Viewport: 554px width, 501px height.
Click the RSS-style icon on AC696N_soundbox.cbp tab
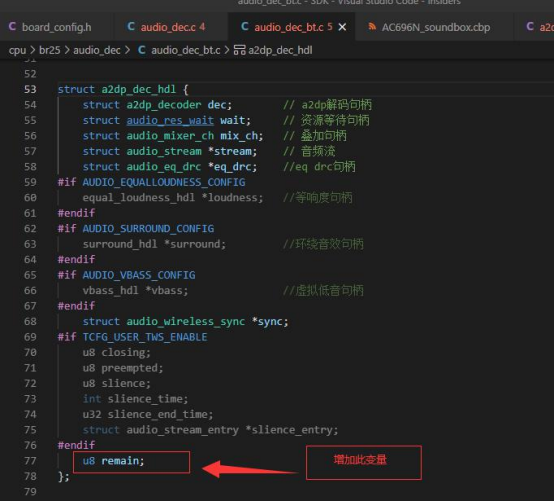[x=372, y=26]
